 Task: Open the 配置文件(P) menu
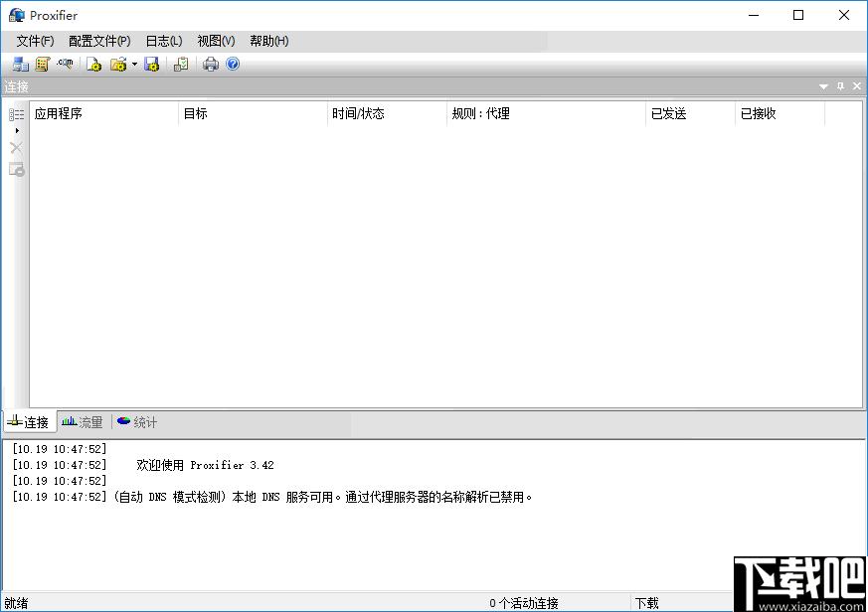point(99,41)
